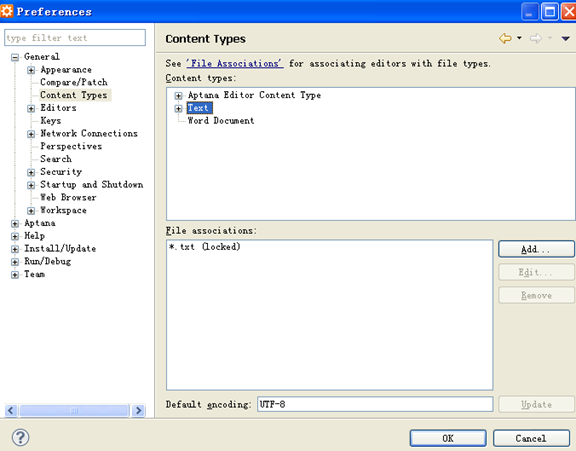The image size is (576, 451).
Task: Select the Text content type
Action: click(199, 108)
